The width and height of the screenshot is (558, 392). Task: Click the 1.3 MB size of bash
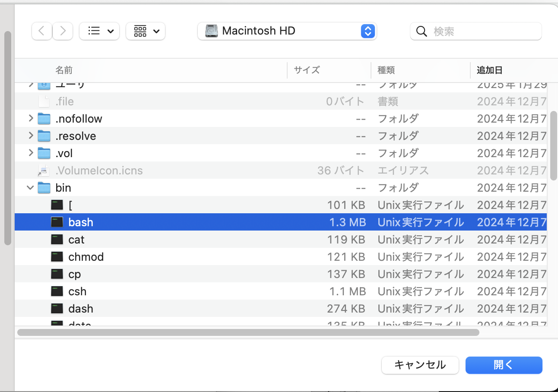(x=348, y=222)
